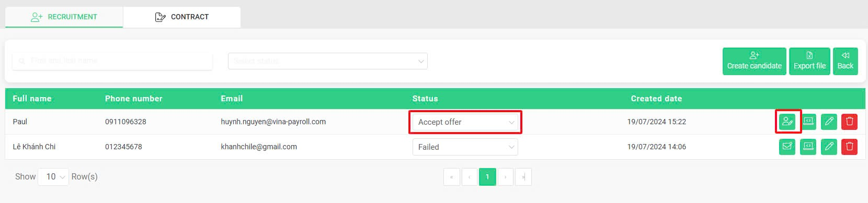Go back using the Back button
This screenshot has width=868, height=203.
tap(845, 61)
